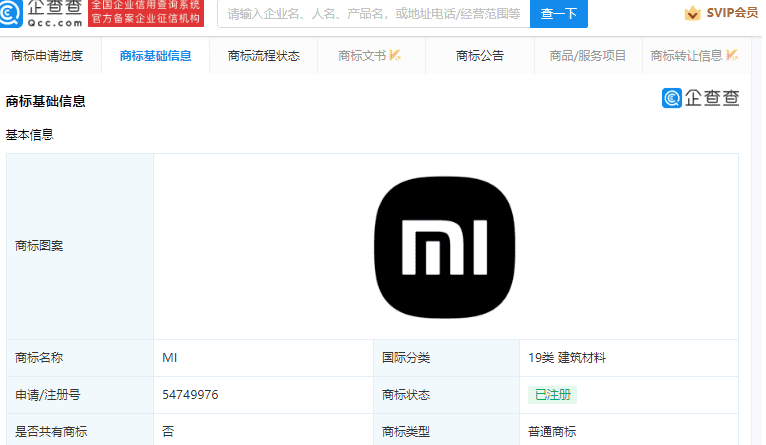Open the SVIP会员 link
This screenshot has width=766, height=445.
pyautogui.click(x=732, y=13)
